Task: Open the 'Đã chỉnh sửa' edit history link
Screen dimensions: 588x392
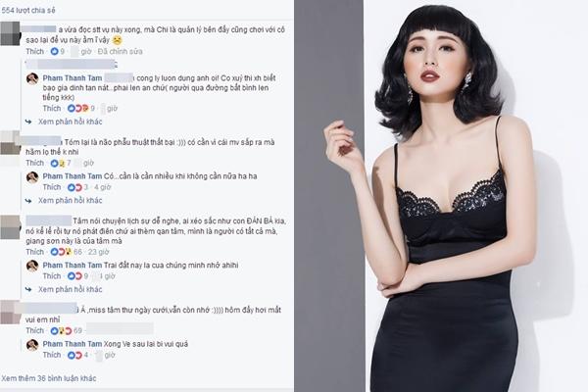Action: (x=120, y=51)
